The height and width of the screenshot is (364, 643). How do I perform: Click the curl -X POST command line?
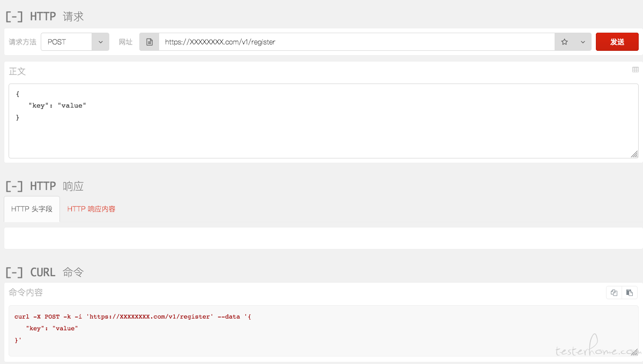click(x=133, y=316)
